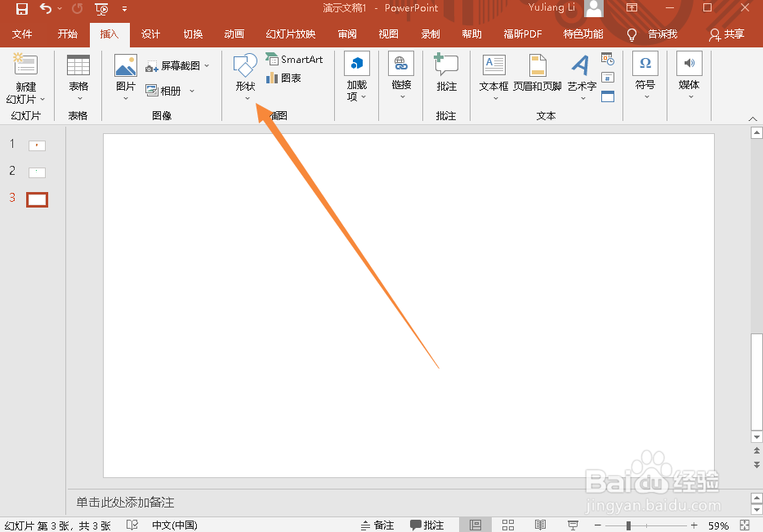The height and width of the screenshot is (532, 763).
Task: Open the 帮助 ribbon tab
Action: pyautogui.click(x=471, y=34)
